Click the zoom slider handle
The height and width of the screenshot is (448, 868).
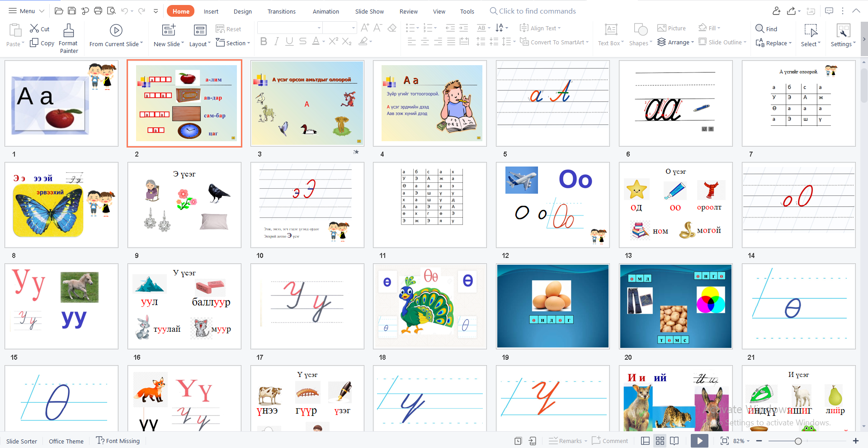point(798,441)
